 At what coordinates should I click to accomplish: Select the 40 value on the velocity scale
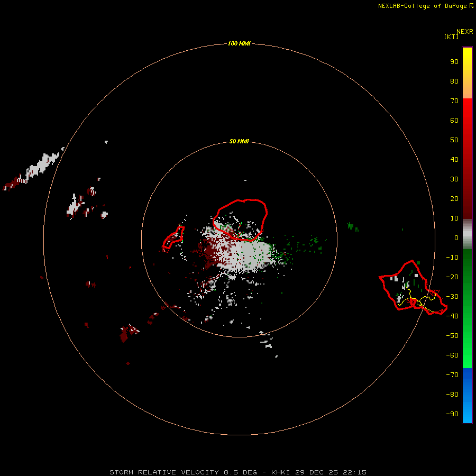pos(454,159)
